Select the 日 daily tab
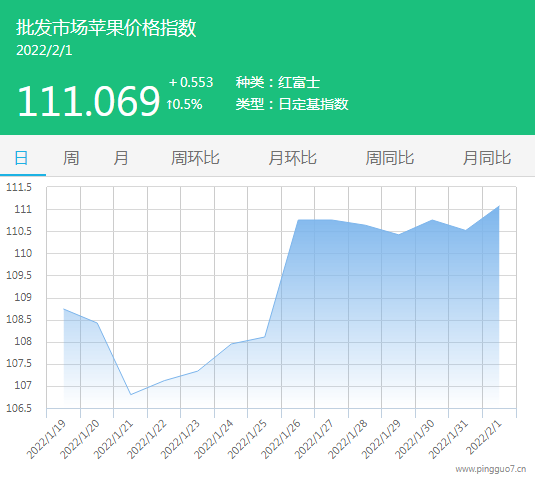 [21, 158]
